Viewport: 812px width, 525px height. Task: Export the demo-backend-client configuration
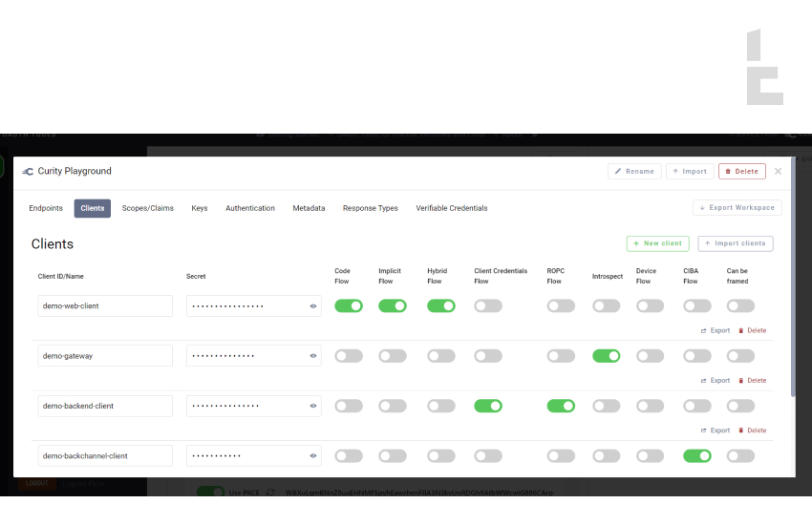(716, 430)
